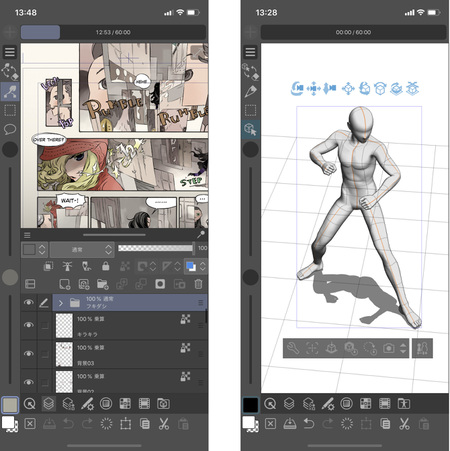Viewport: 450px width, 451px height.
Task: Toggle visibility eye of キラキラ layer
Action: point(29,325)
